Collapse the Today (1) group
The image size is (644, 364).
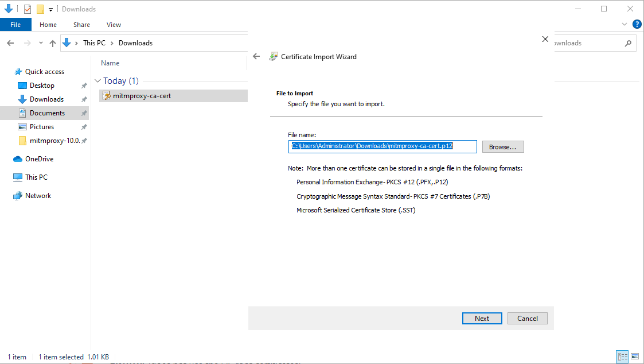point(97,80)
